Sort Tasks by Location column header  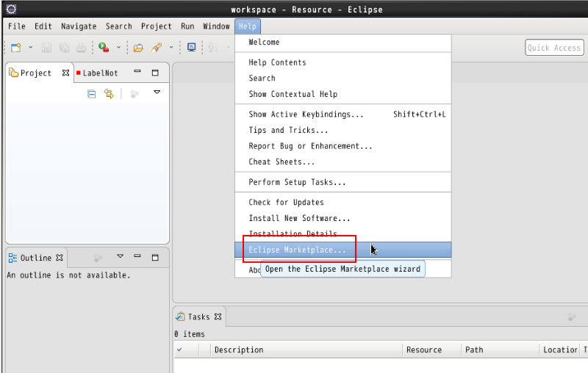click(x=560, y=350)
